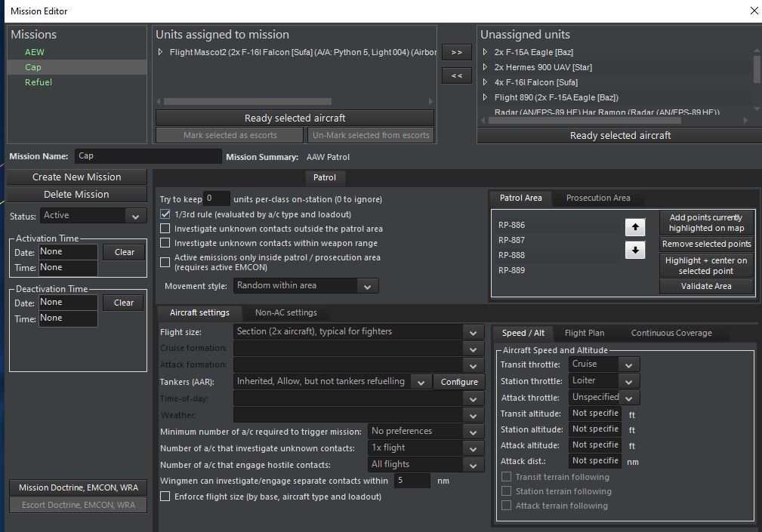This screenshot has height=532, width=762.
Task: Open the Flight Plan tab
Action: (x=584, y=333)
